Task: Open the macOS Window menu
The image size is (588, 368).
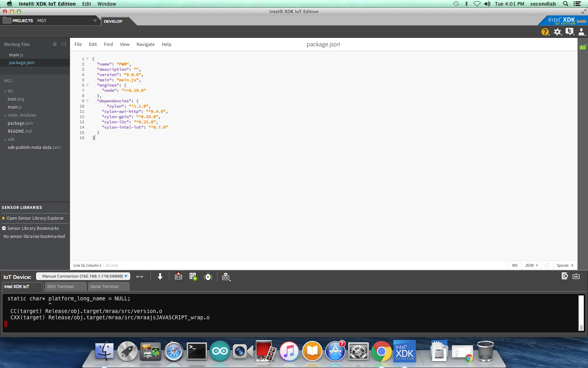Action: (107, 4)
